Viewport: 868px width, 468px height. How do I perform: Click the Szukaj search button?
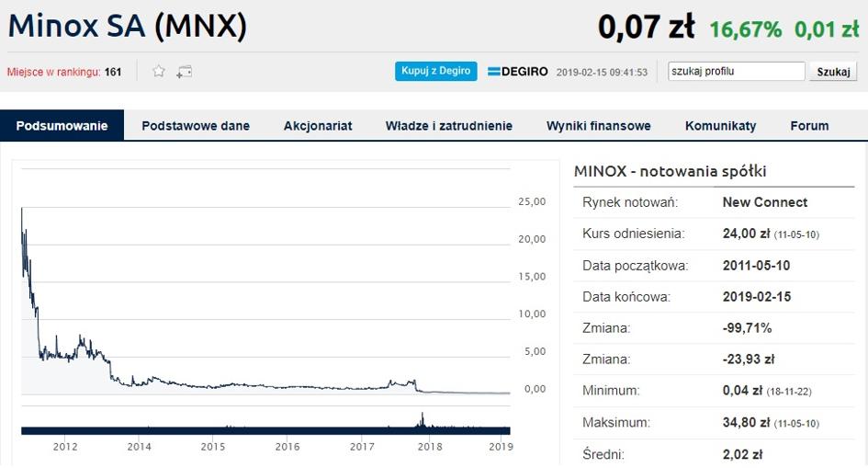[x=833, y=72]
